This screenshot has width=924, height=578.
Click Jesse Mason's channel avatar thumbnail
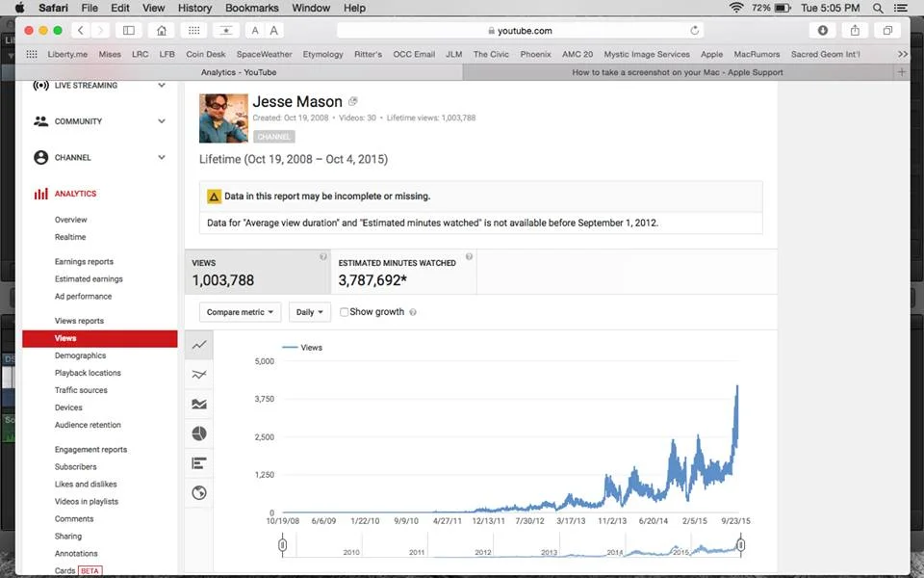click(223, 118)
